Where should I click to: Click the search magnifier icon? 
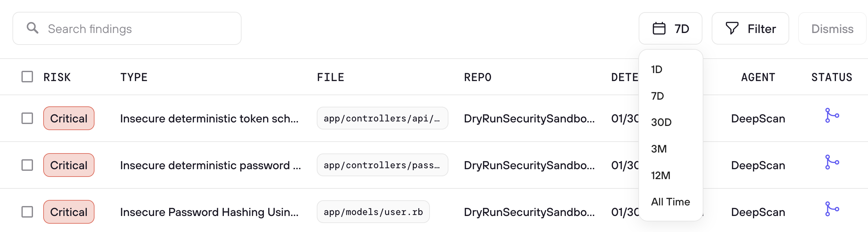coord(33,28)
